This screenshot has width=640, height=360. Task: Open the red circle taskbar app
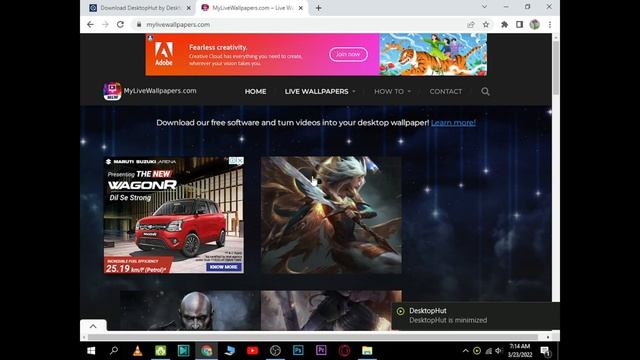click(344, 351)
